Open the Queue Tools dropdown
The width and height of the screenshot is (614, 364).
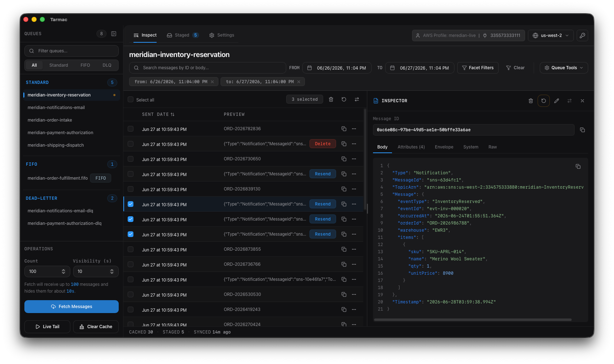coord(564,68)
